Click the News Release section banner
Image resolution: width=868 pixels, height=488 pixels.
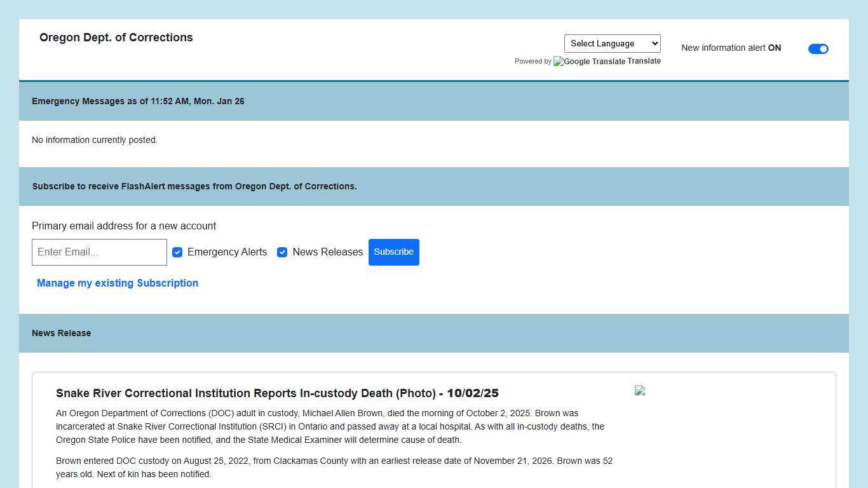61,333
